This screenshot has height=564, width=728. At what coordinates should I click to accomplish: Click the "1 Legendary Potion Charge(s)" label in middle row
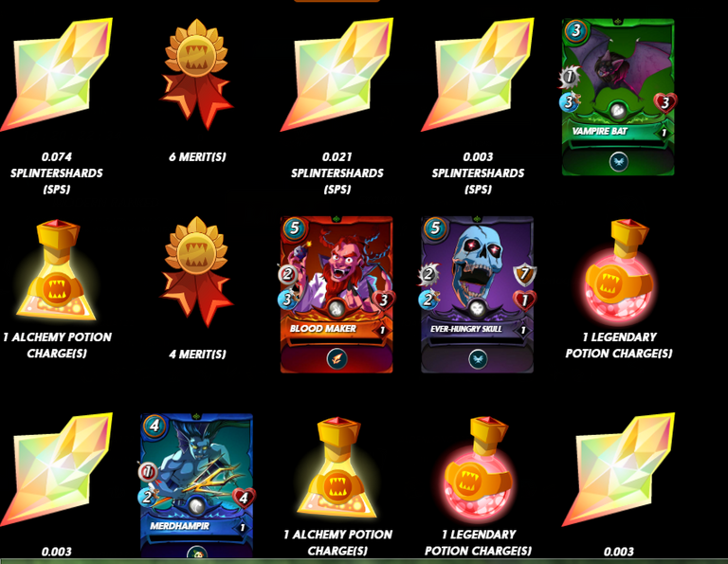[x=619, y=345]
